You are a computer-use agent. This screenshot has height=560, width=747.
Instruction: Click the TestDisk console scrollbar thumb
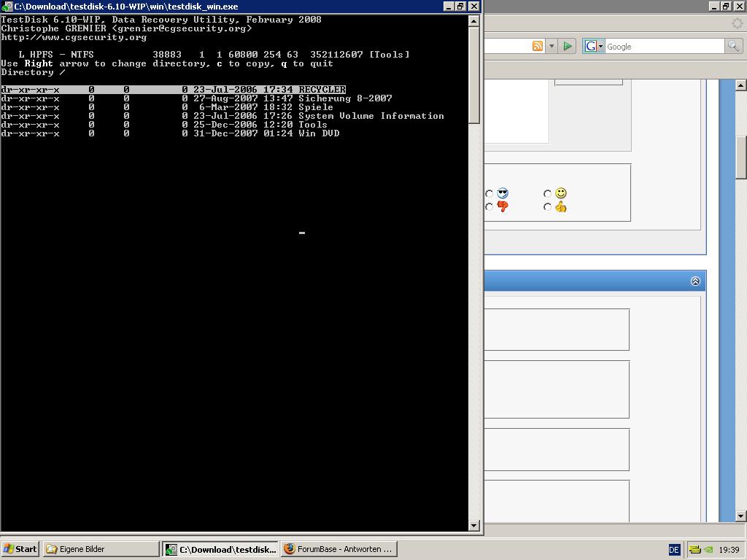click(x=473, y=75)
